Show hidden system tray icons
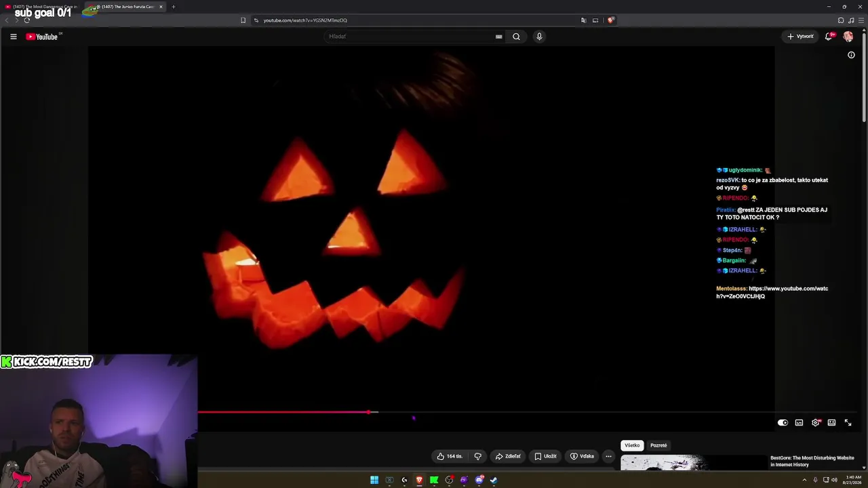 (x=805, y=480)
